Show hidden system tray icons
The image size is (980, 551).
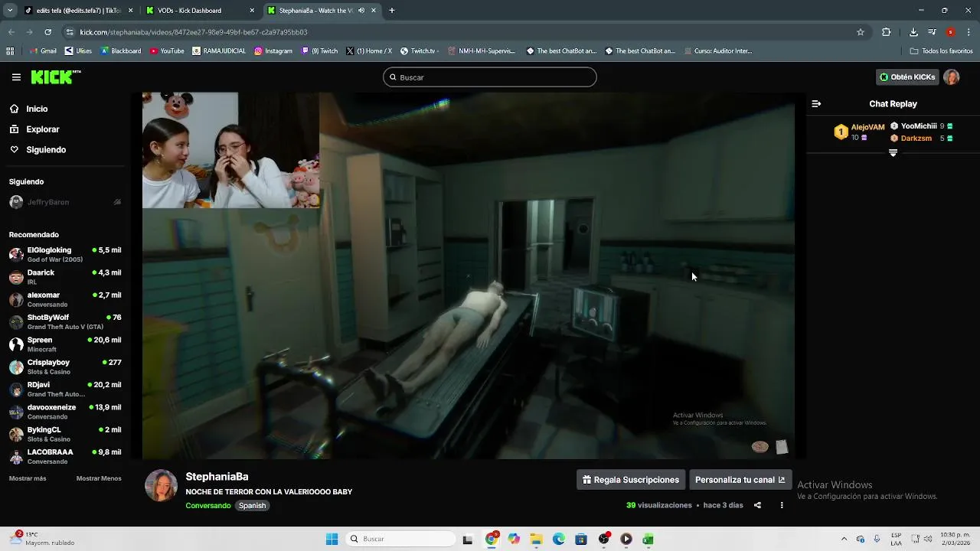coord(844,539)
